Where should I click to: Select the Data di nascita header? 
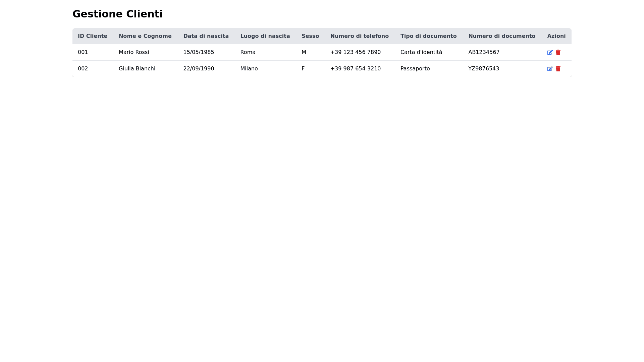[206, 36]
